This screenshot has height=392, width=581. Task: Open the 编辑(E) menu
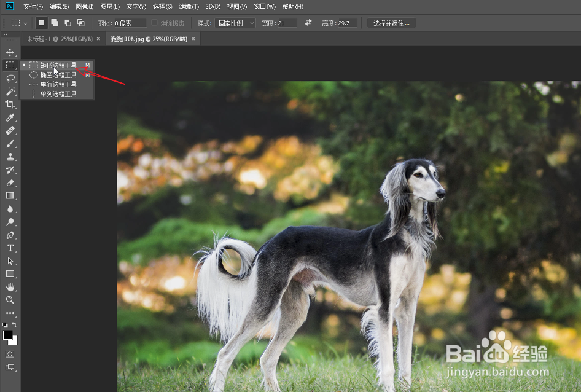[60, 6]
